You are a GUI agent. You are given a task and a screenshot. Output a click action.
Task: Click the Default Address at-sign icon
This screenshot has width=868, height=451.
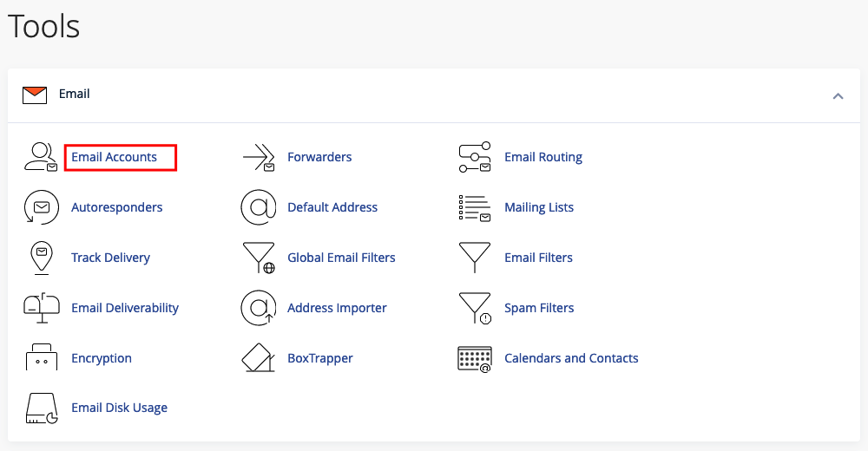point(258,207)
